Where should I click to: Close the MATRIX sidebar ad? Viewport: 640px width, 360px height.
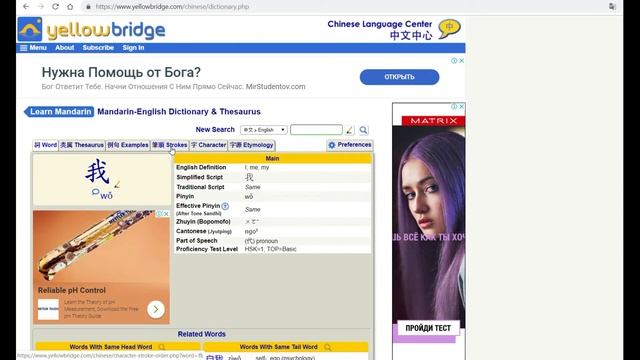tap(462, 107)
